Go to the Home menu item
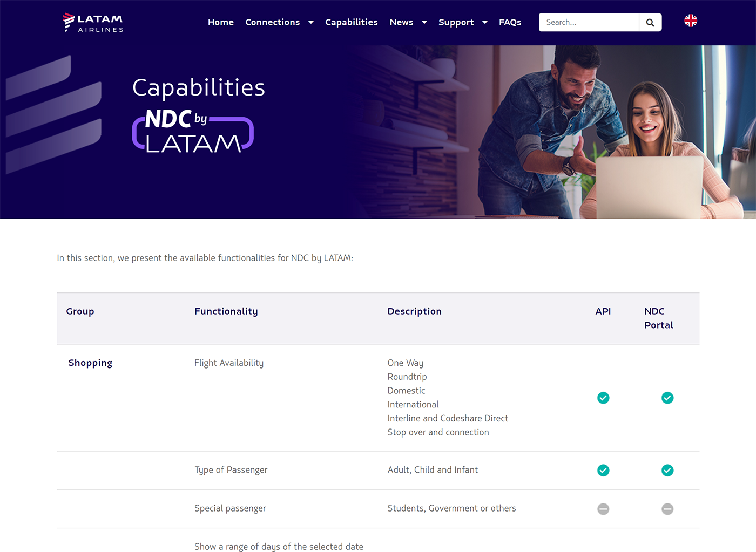 click(221, 22)
